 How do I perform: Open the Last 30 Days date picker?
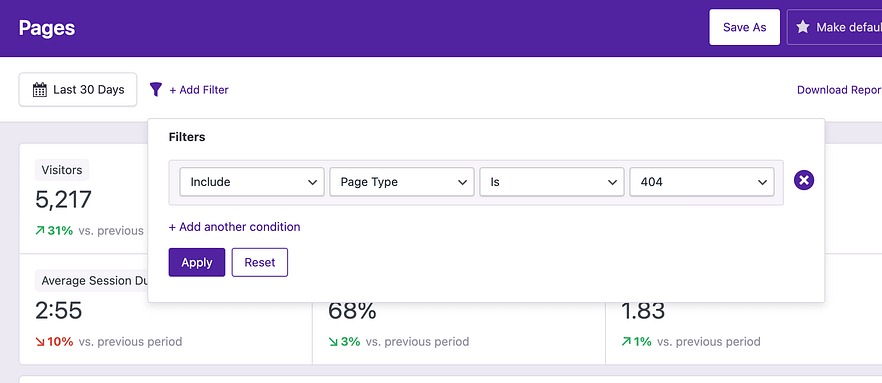click(78, 89)
